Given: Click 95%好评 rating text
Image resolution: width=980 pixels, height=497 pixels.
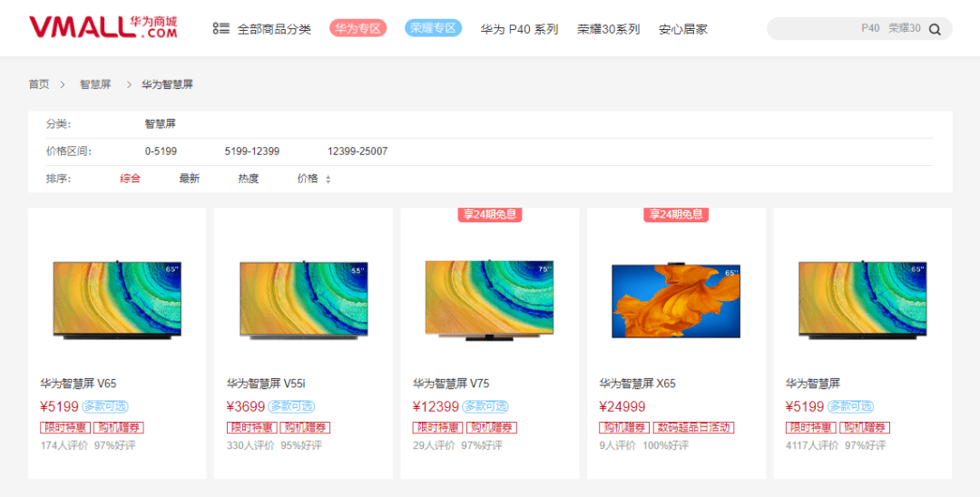Looking at the screenshot, I should pyautogui.click(x=301, y=446).
